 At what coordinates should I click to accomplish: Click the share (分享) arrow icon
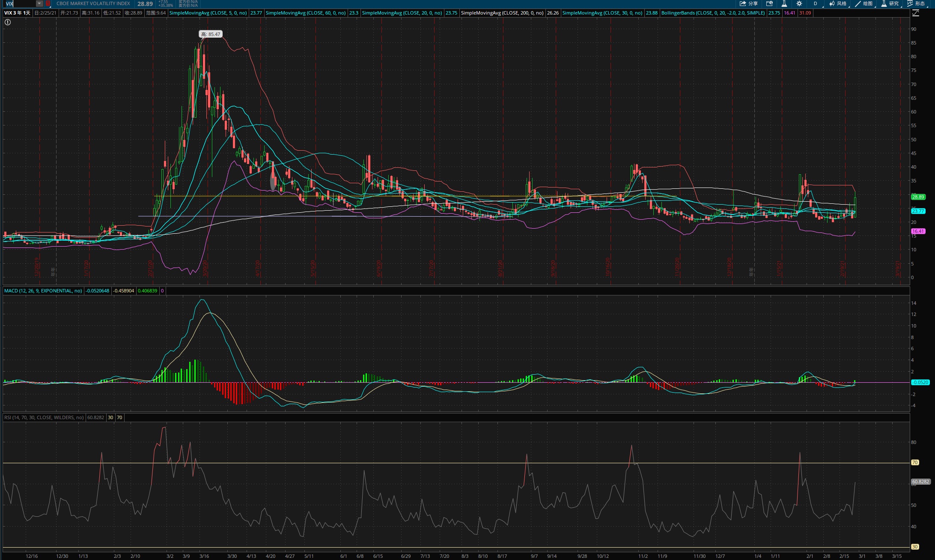(743, 4)
